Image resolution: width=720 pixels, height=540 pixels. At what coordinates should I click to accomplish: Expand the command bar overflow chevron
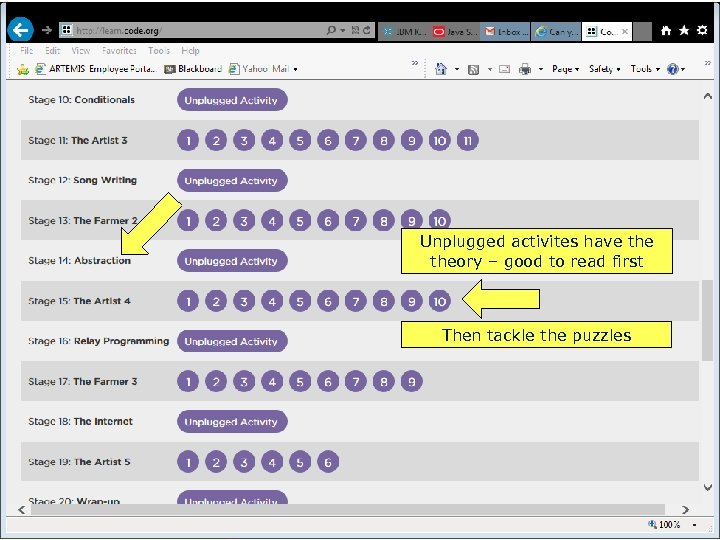pos(708,63)
